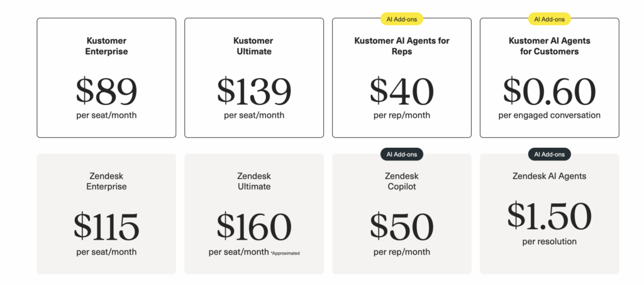Viewport: 644px width, 285px height.
Task: Click dark AI Add-ons badge above Zendesk AI Agents
Action: 549,154
